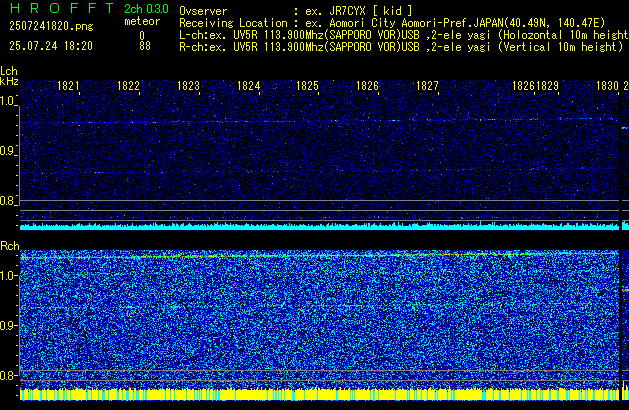629x410 pixels.
Task: Click the date and time '25.07.24 18:20'
Action: (x=51, y=46)
